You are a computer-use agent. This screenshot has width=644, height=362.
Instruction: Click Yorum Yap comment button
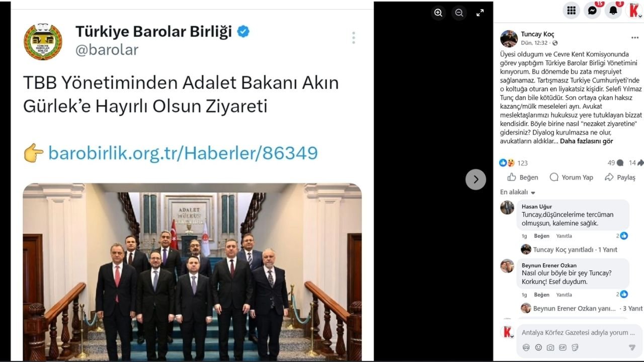click(x=571, y=177)
